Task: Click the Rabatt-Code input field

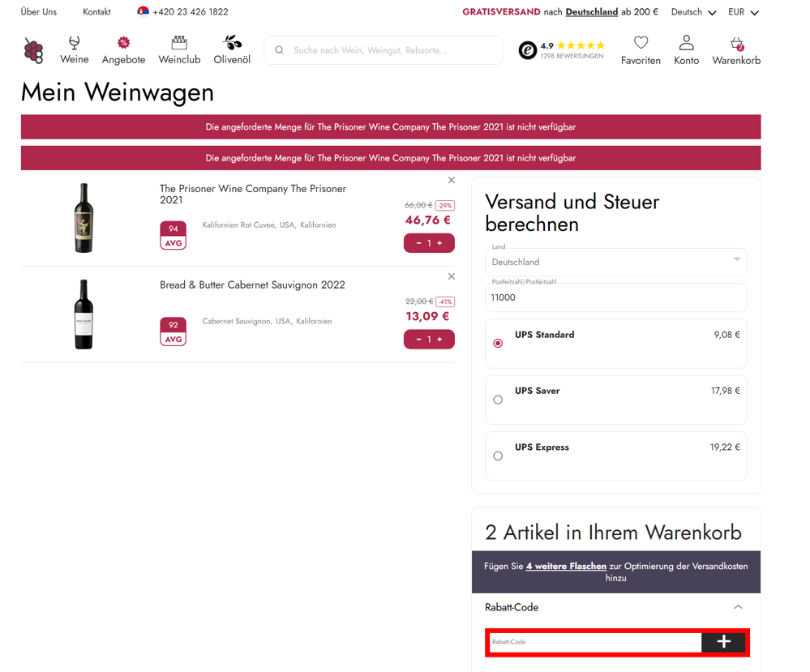Action: coord(595,641)
